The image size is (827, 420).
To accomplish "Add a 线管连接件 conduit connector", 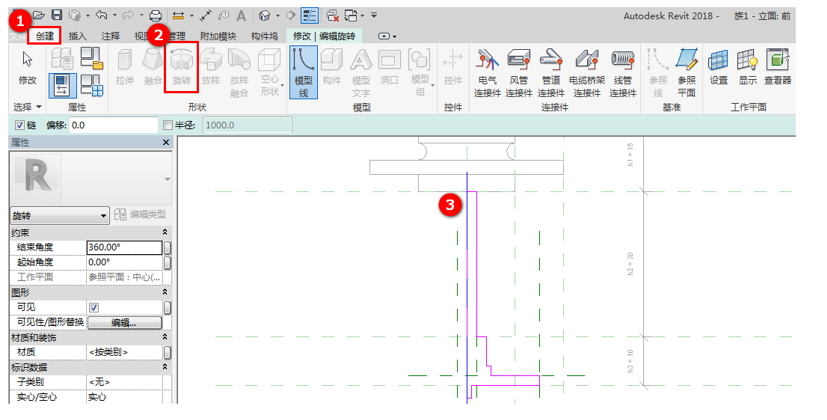I will (622, 72).
